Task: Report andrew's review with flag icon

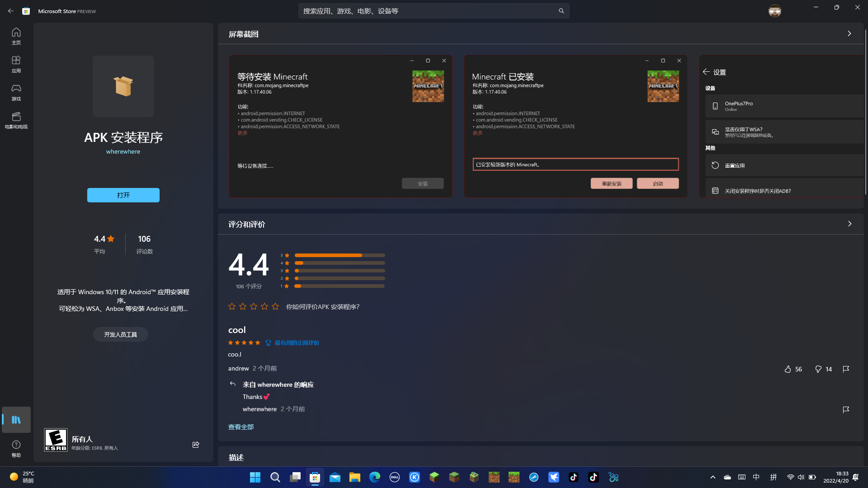Action: tap(846, 369)
